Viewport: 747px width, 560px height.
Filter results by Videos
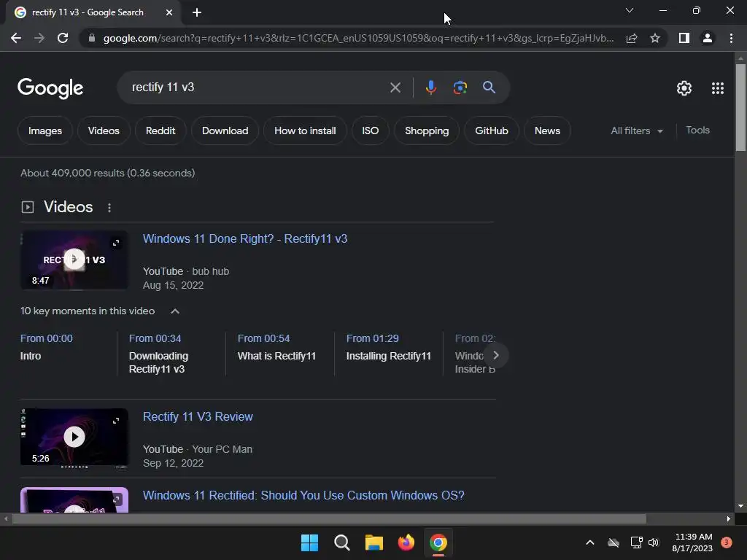coord(104,131)
